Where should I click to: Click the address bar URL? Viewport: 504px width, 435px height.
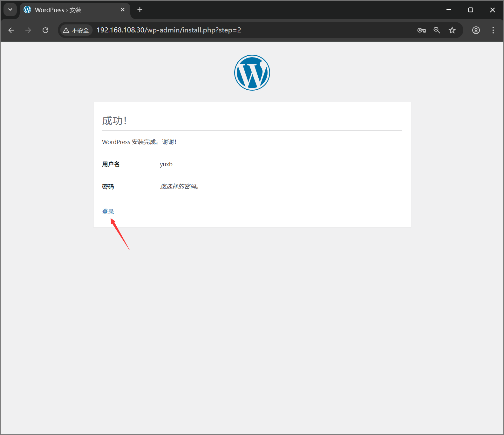coord(169,30)
